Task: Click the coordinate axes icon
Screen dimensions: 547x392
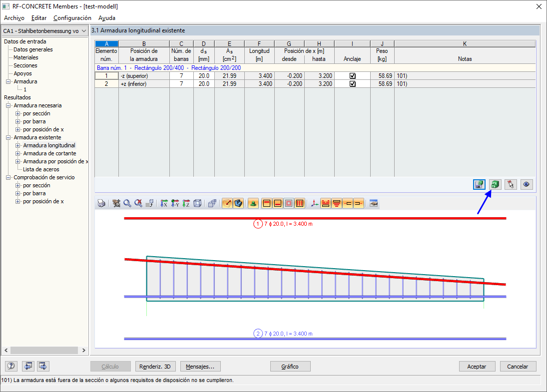Action: pos(315,203)
